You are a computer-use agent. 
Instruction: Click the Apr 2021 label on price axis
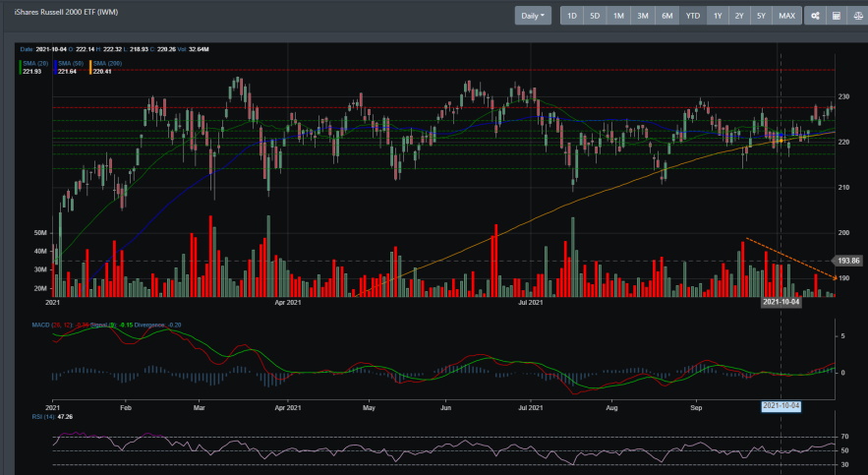[288, 302]
